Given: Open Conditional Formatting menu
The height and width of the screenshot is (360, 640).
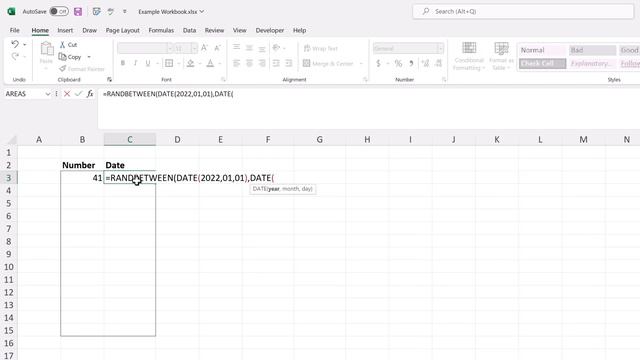Looking at the screenshot, I should click(x=469, y=56).
